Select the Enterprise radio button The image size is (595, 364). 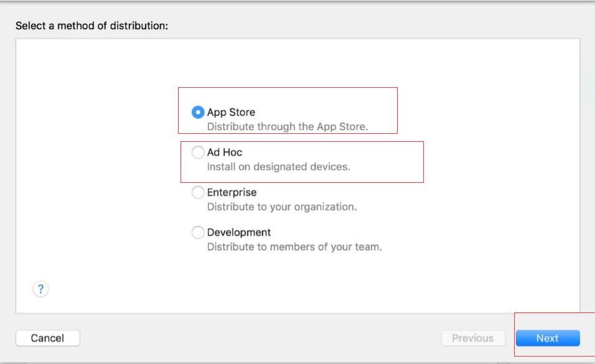(x=198, y=193)
